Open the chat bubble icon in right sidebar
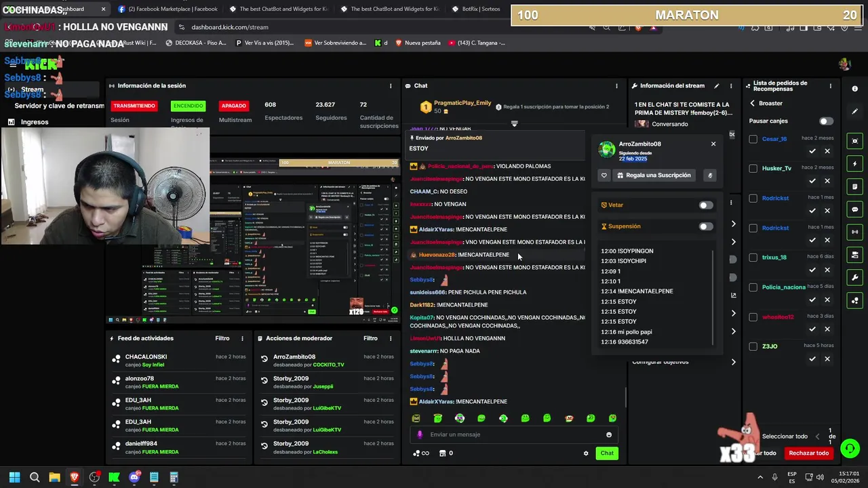 tap(854, 209)
